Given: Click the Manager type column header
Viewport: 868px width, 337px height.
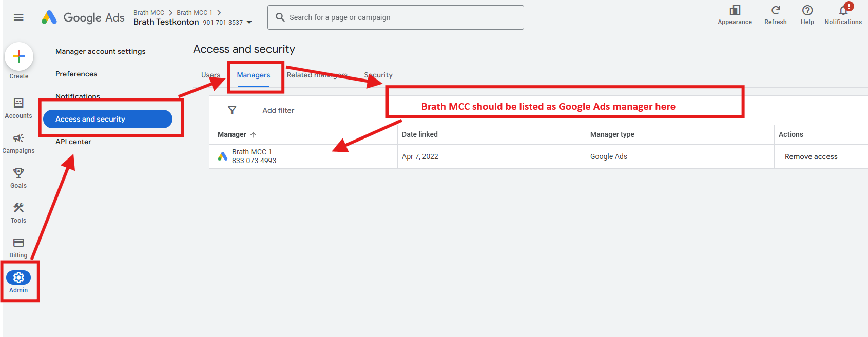Looking at the screenshot, I should tap(612, 134).
